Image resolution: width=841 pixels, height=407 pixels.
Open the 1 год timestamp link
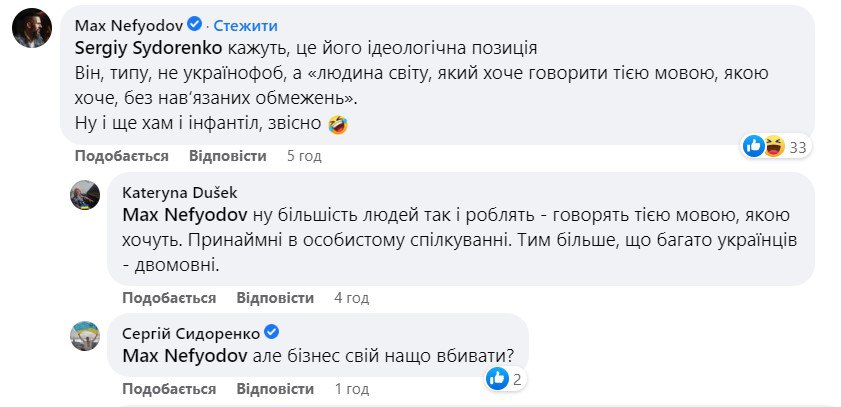point(350,387)
